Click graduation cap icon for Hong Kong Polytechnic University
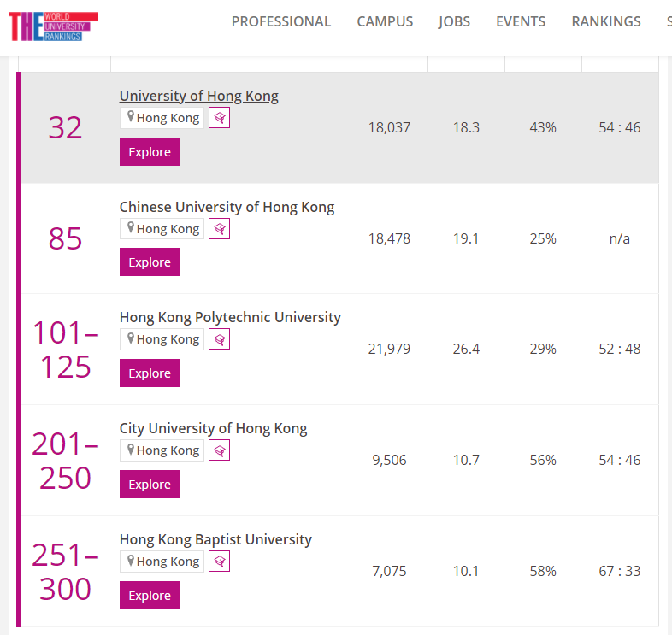The image size is (672, 635). (x=219, y=339)
